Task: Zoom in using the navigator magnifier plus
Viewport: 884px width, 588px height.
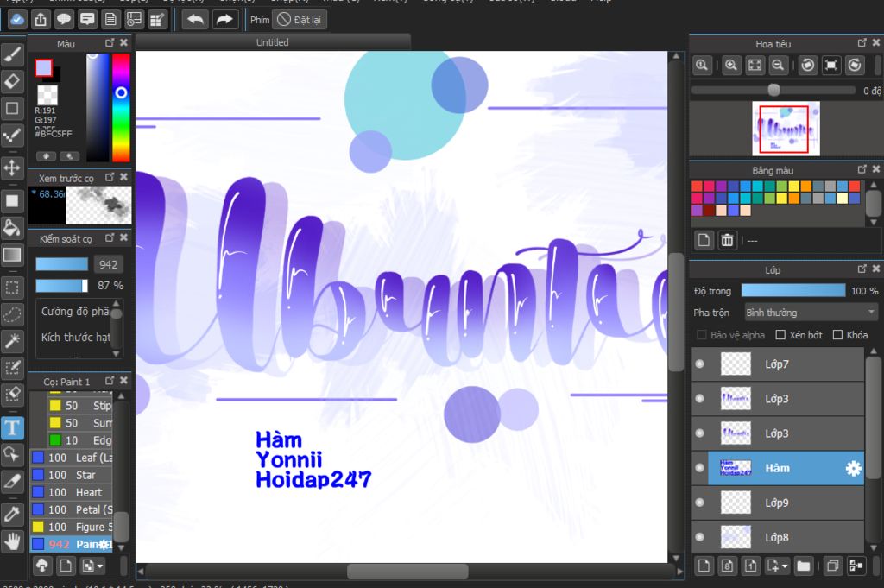Action: click(731, 66)
